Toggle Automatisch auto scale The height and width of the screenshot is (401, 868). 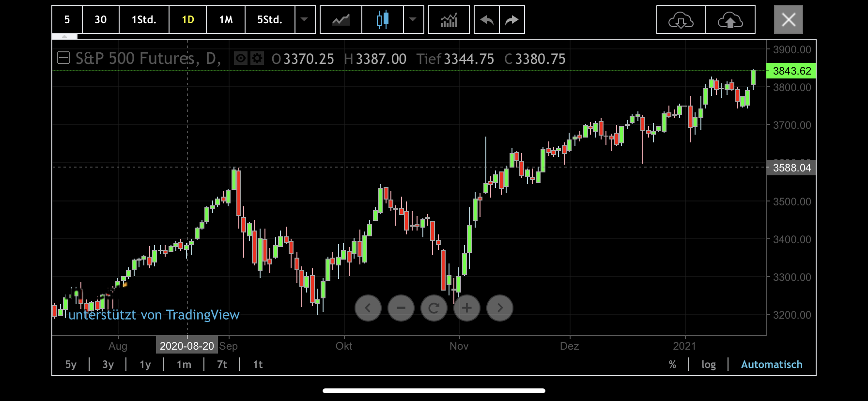[772, 364]
